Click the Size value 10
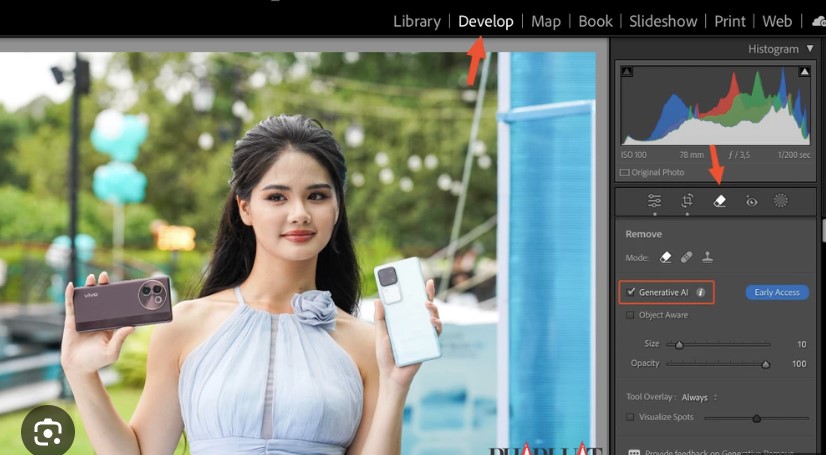Viewport: 826px width, 455px height. pos(801,344)
